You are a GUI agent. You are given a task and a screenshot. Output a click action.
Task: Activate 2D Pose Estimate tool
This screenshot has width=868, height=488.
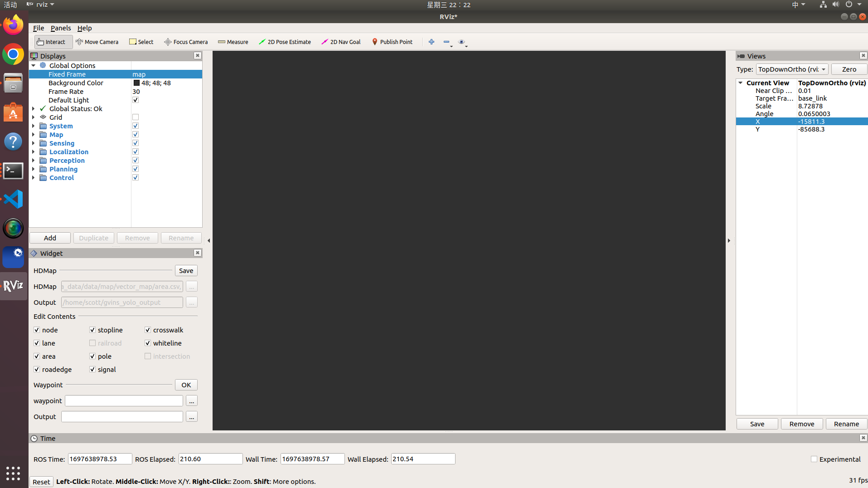tap(285, 42)
